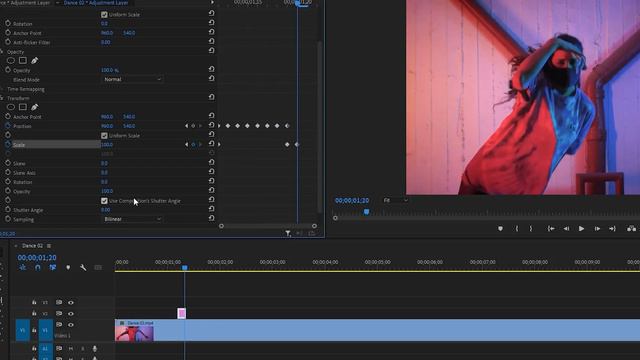Image resolution: width=640 pixels, height=360 pixels.
Task: Reset the Transform effect
Action: 211,97
